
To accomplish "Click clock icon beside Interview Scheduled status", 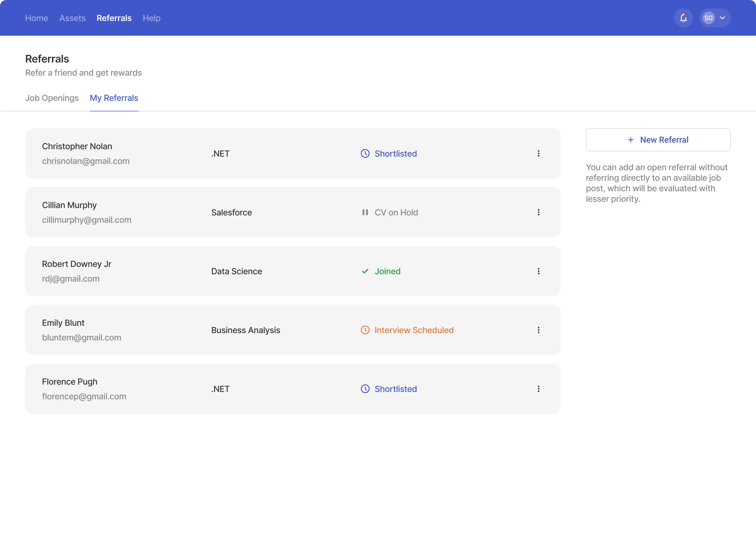I will tap(365, 330).
